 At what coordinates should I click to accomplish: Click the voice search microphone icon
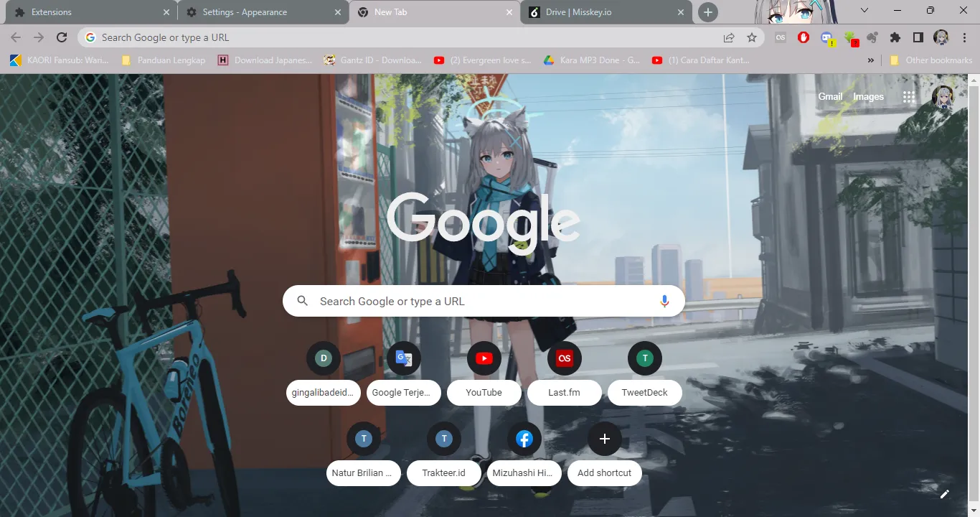click(664, 302)
